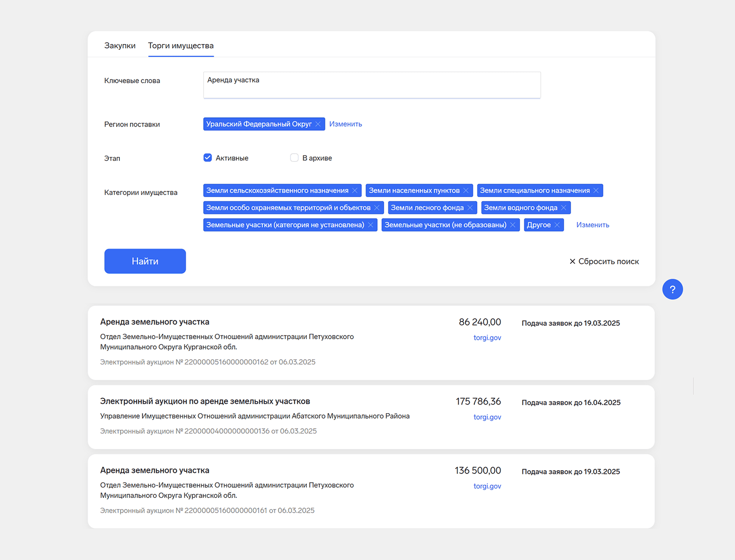Uncheck the Активные stage checkbox
Screen dimensions: 735x560
208,158
